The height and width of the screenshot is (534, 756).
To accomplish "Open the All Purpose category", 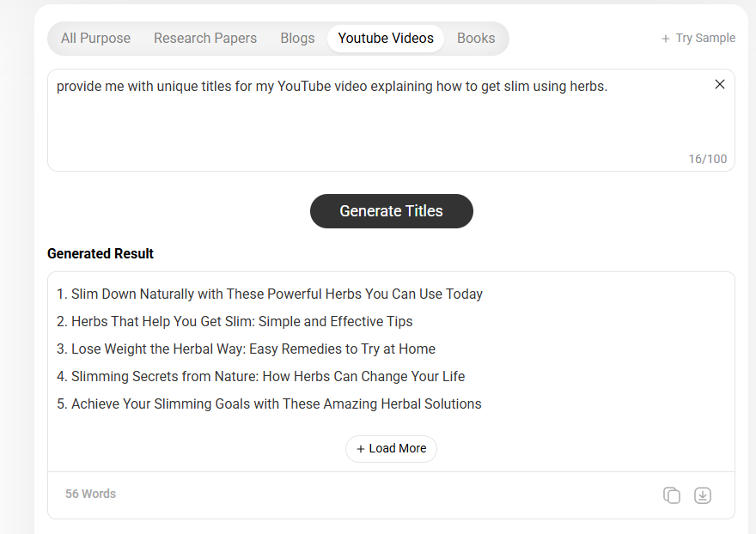I will [x=95, y=38].
